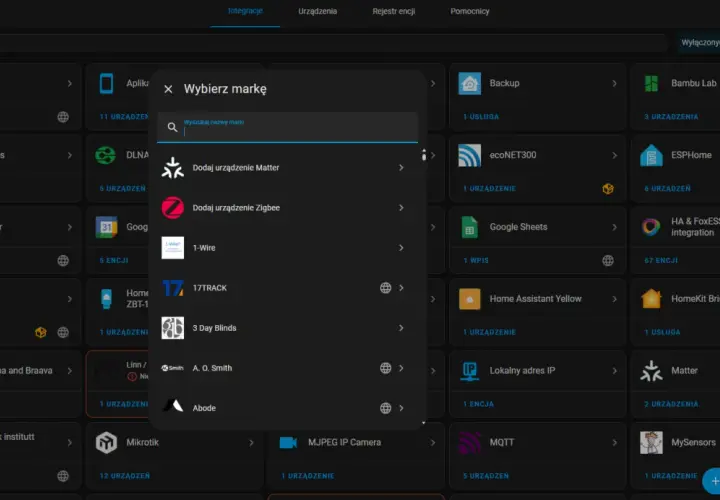This screenshot has width=720, height=500.
Task: Click the 17TRACK logo icon
Action: [173, 288]
